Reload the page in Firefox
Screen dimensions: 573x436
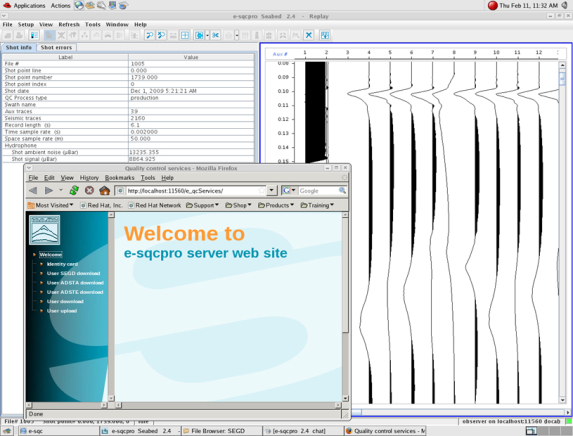tap(75, 190)
